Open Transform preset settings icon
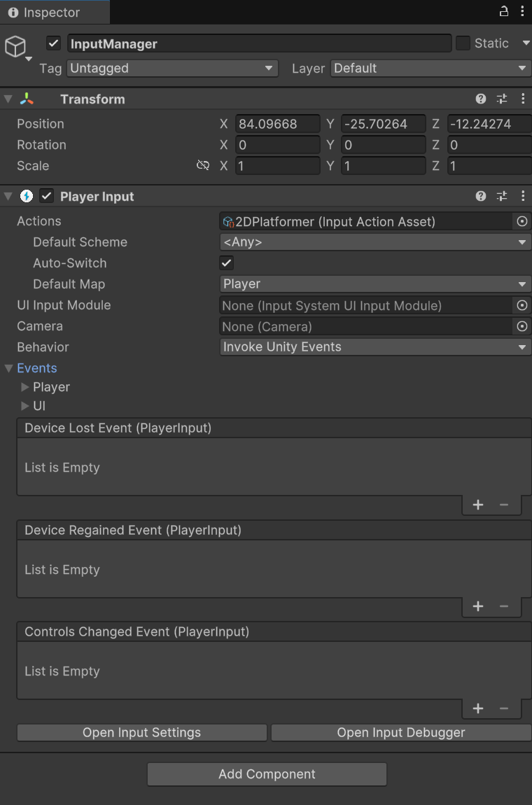The width and height of the screenshot is (532, 805). [x=502, y=99]
